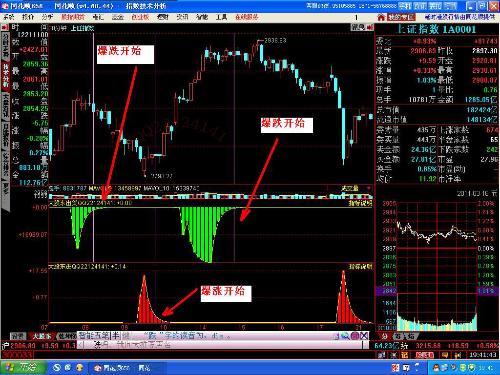Click the magnifier icon on the pink input bar
This screenshot has height=375, width=500.
pos(345,336)
